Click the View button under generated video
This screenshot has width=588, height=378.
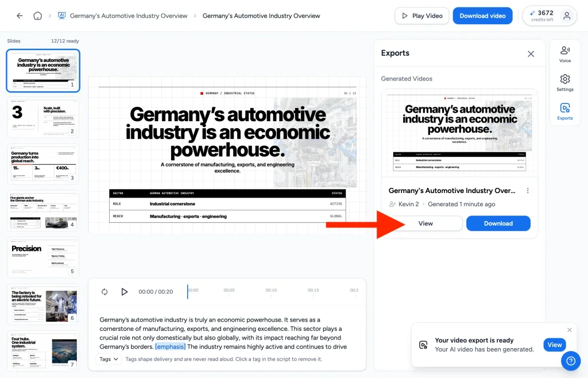click(425, 223)
